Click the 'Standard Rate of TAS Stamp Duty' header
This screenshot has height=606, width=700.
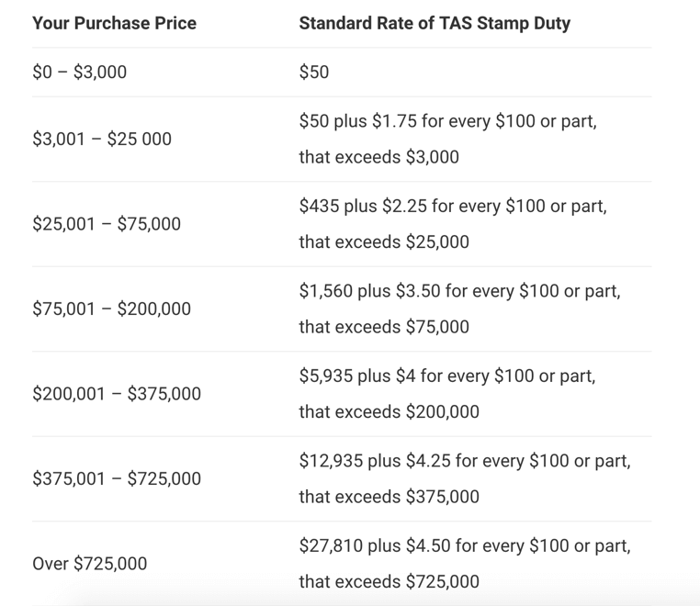pyautogui.click(x=435, y=23)
